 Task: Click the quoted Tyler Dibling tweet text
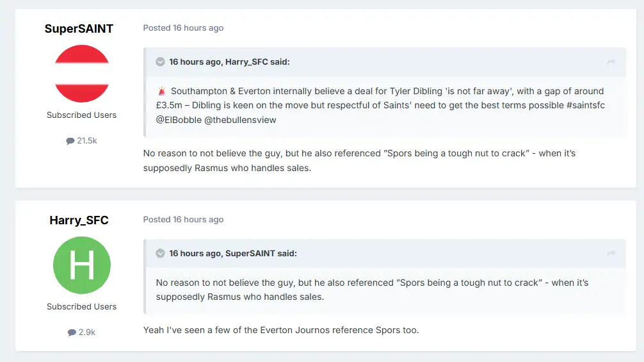[380, 105]
